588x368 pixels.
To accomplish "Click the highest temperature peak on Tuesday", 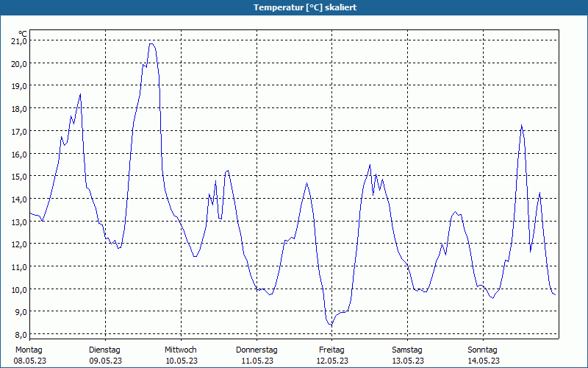I will (151, 44).
